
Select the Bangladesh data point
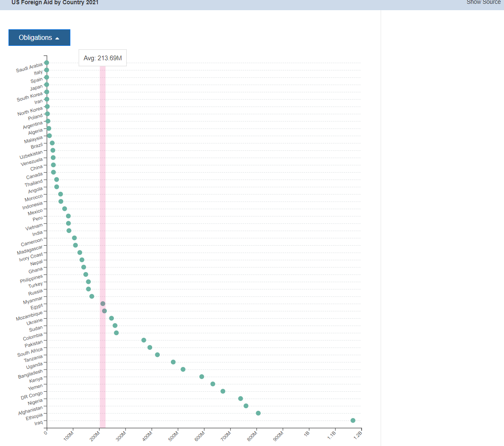(x=183, y=370)
